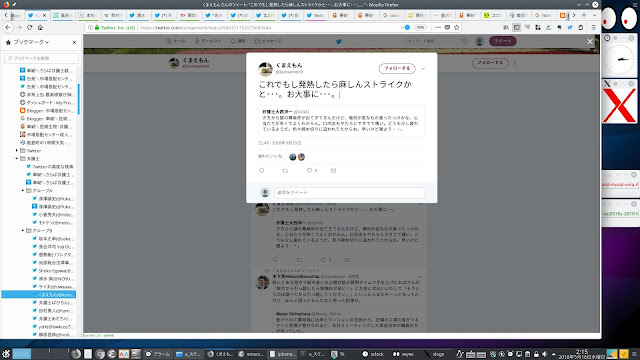
Task: Open the list-all-tabs dropdown arrow
Action: pos(595,15)
